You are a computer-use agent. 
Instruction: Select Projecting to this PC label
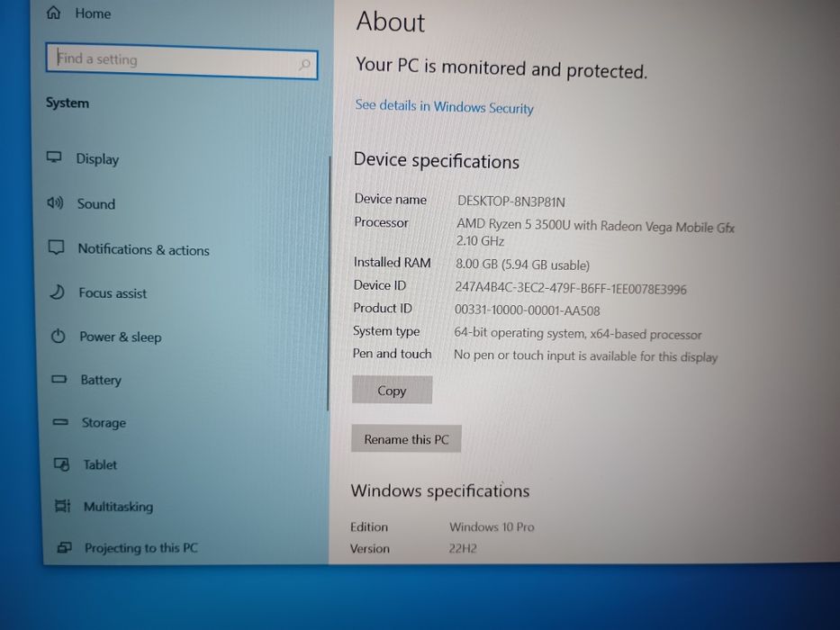point(141,547)
